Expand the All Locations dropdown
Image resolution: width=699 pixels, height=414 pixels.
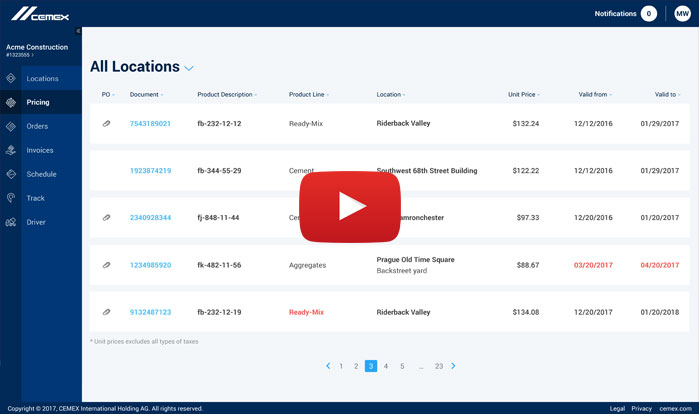coord(189,68)
